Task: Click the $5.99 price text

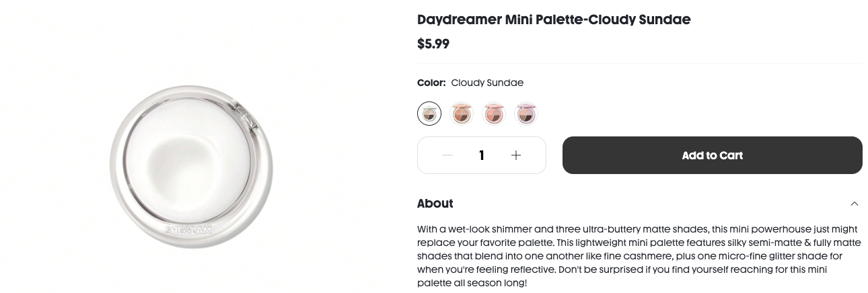Action: point(433,44)
